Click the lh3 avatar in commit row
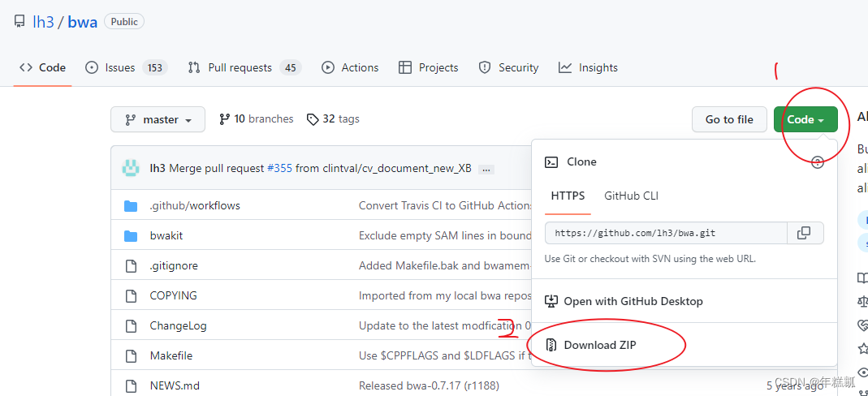The height and width of the screenshot is (396, 868). point(131,168)
